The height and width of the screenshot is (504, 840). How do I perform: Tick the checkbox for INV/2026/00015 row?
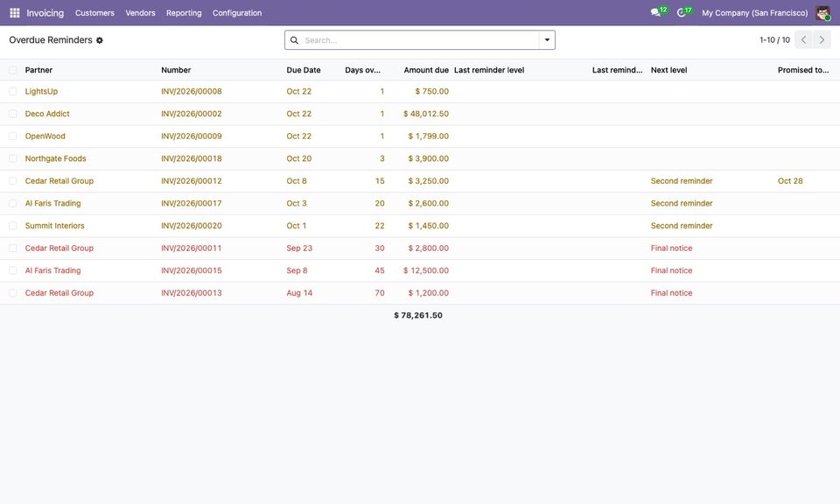pyautogui.click(x=13, y=271)
